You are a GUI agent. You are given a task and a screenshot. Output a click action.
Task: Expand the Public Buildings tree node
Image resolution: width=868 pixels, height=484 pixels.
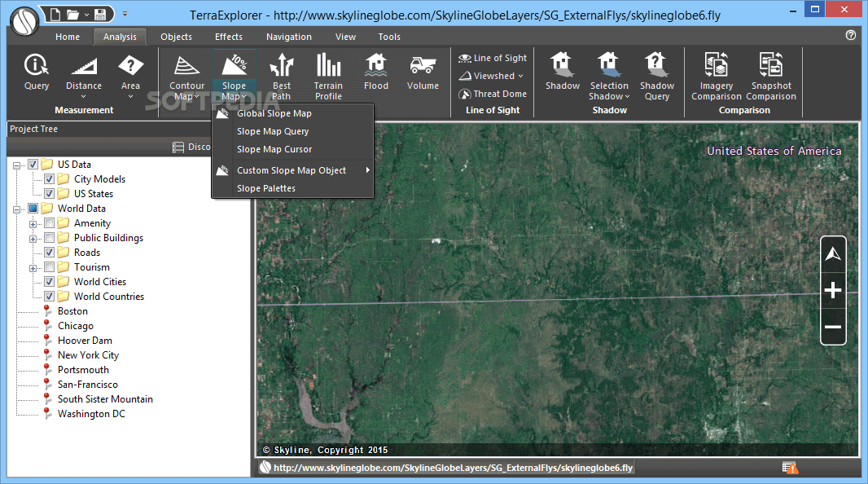coord(33,239)
